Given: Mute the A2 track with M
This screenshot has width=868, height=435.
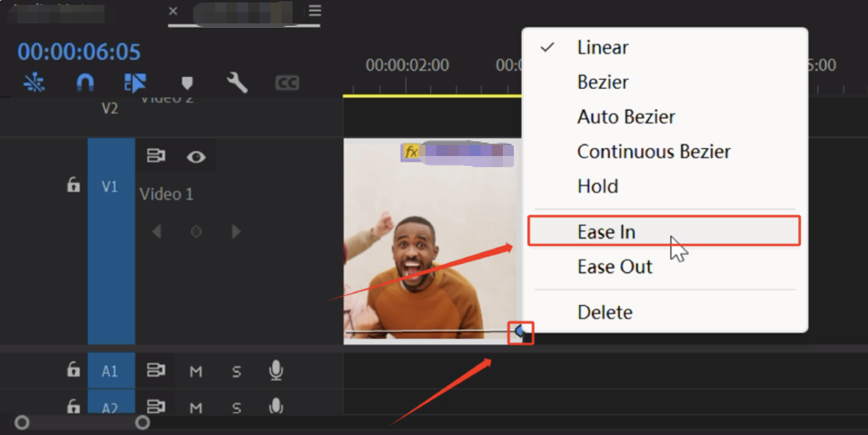Looking at the screenshot, I should (196, 407).
